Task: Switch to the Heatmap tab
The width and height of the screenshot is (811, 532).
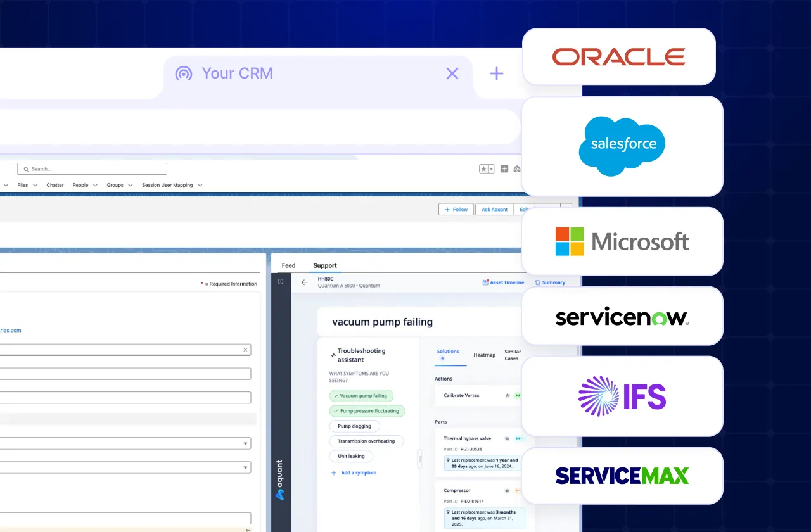Action: point(485,355)
